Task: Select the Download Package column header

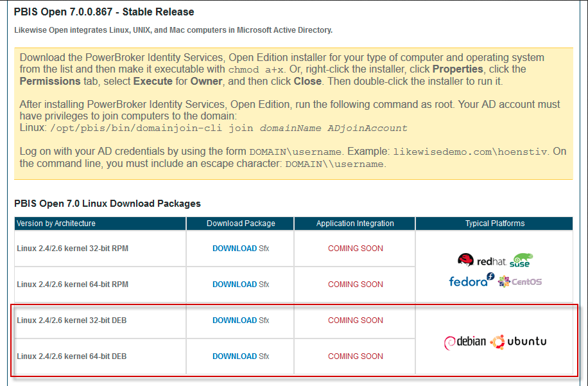Action: [240, 224]
